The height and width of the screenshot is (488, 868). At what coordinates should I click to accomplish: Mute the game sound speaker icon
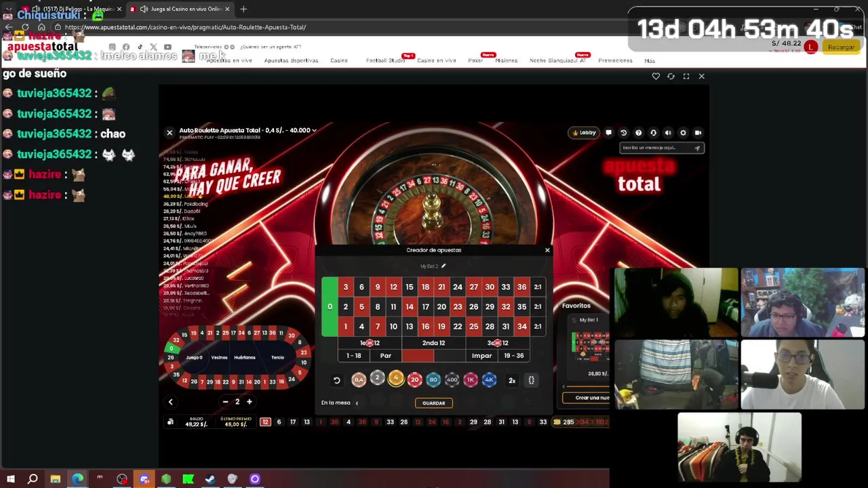click(668, 133)
